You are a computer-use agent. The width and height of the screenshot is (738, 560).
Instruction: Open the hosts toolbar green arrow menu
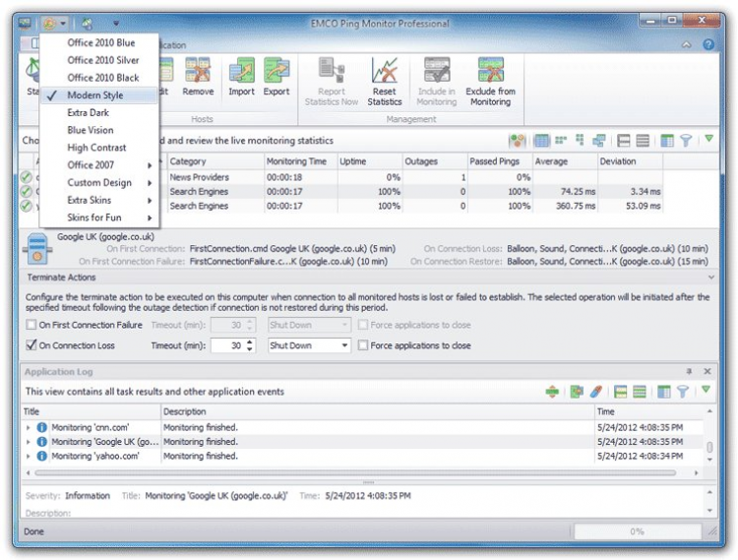[708, 139]
